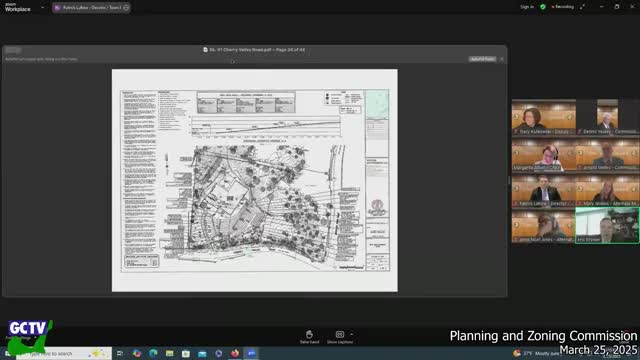Viewport: 640px width, 360px height.
Task: Open the Mail app from the taskbar
Action: tap(202, 353)
